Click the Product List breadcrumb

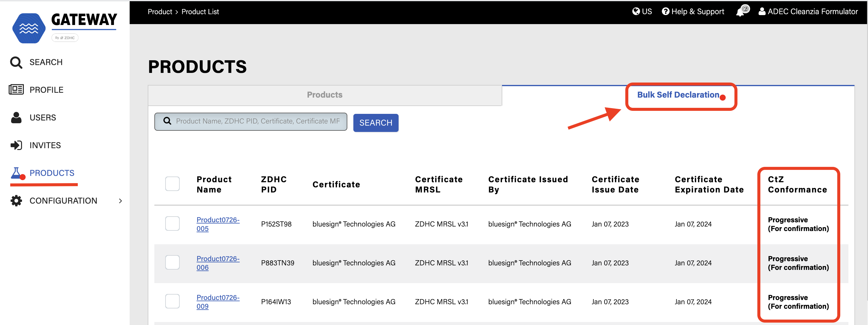pos(200,12)
